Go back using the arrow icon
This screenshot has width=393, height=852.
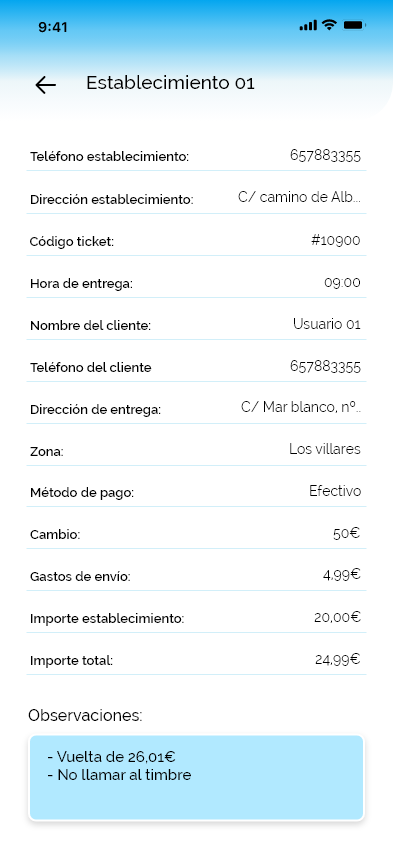point(46,85)
